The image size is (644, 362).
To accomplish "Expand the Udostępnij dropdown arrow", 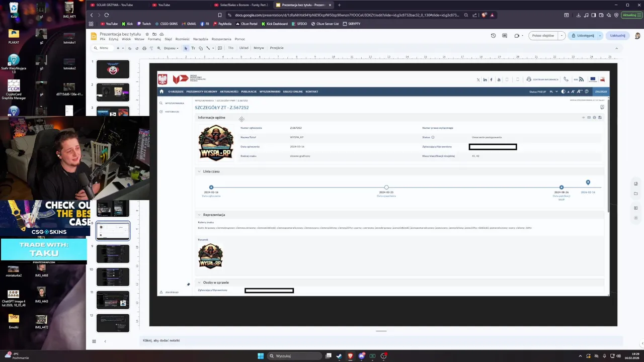I will [x=600, y=36].
